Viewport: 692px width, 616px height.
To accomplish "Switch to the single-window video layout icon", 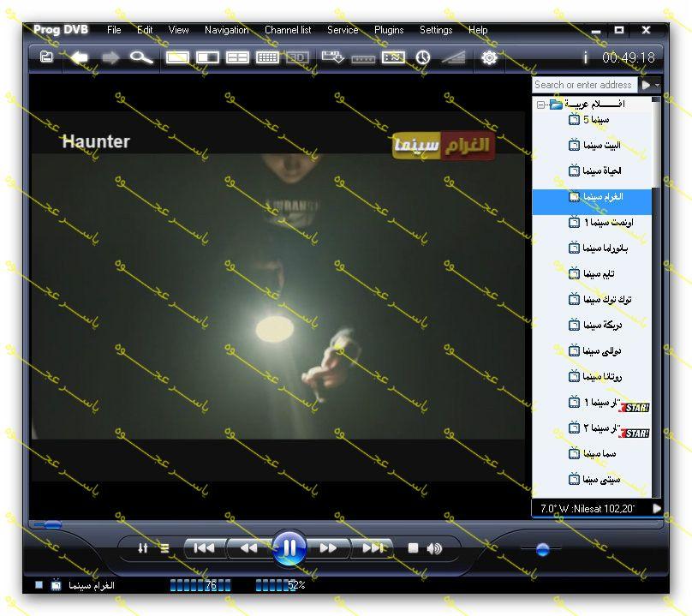I will pos(177,57).
